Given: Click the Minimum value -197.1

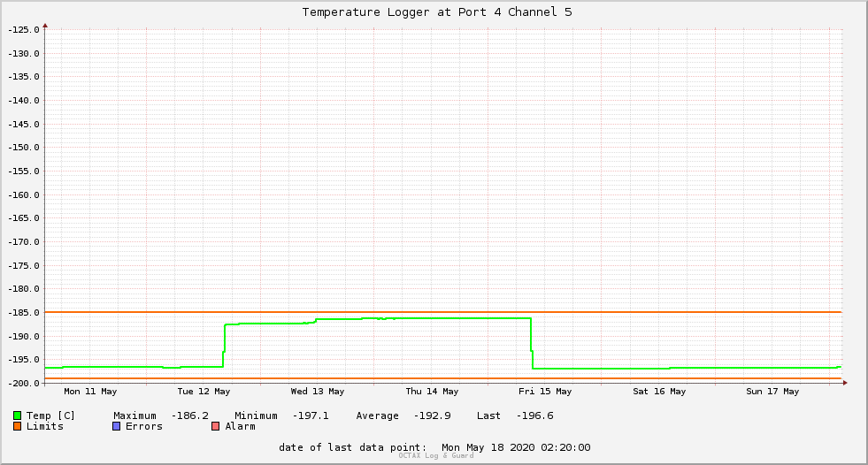Looking at the screenshot, I should click(311, 415).
